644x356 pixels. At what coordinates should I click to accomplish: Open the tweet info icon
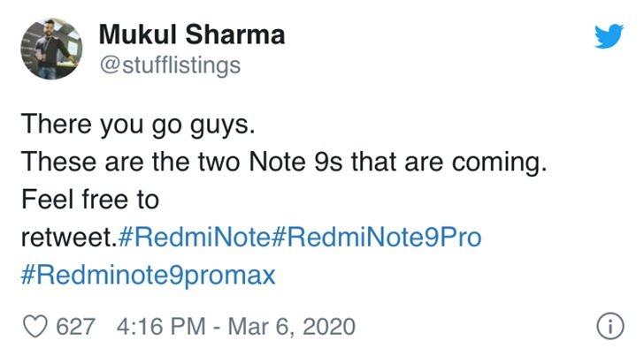(x=607, y=326)
